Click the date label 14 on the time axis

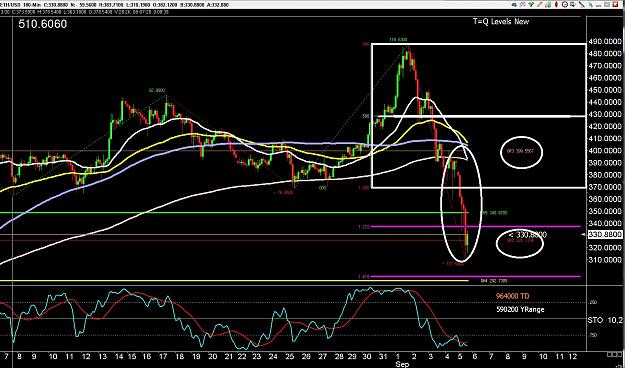pyautogui.click(x=120, y=356)
